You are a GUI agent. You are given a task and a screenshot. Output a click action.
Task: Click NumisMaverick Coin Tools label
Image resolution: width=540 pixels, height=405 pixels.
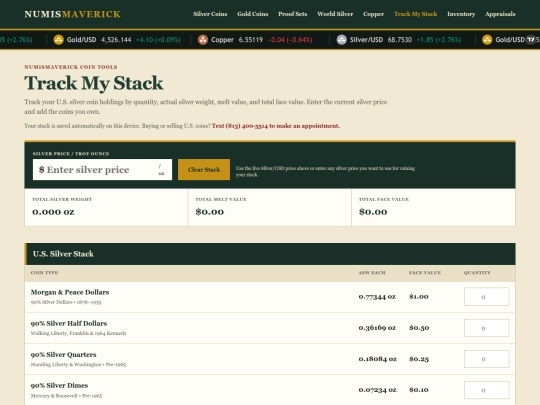point(71,67)
